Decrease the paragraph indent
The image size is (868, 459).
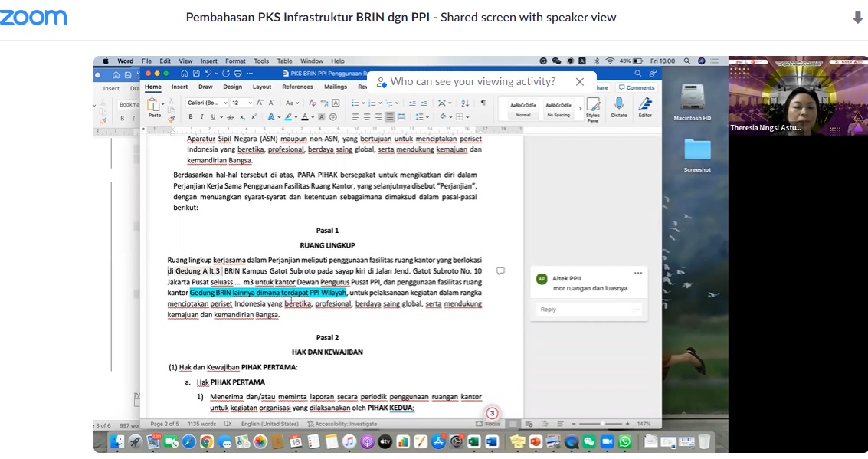(x=412, y=103)
